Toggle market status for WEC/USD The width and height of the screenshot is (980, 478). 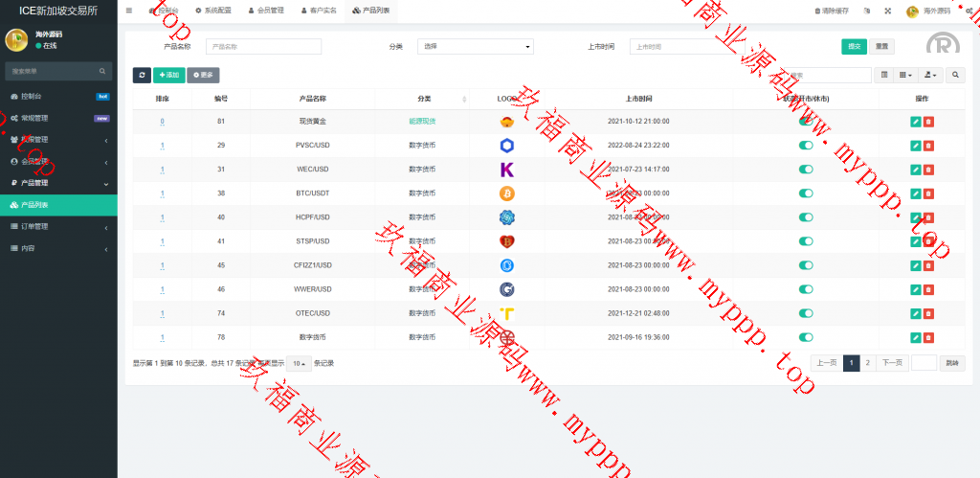coord(806,170)
